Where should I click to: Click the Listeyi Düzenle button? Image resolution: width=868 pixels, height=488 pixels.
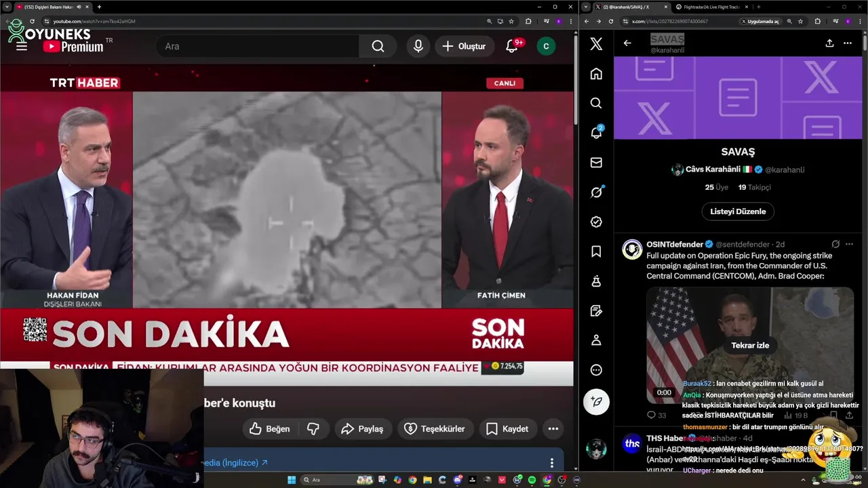(x=738, y=211)
